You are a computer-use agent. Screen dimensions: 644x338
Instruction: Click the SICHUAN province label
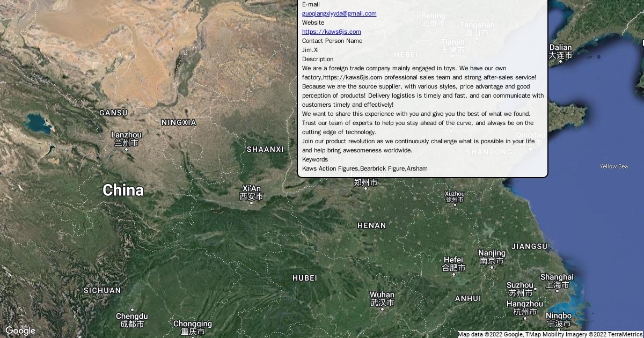coord(102,290)
